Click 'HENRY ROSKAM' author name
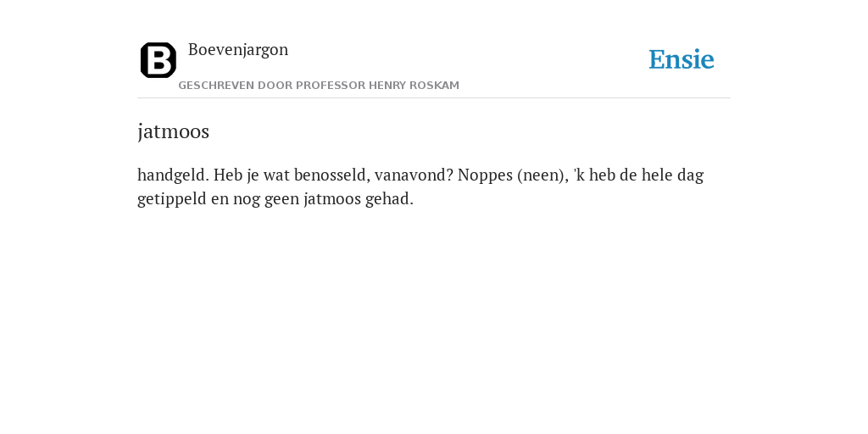The height and width of the screenshot is (434, 868). pyautogui.click(x=414, y=86)
